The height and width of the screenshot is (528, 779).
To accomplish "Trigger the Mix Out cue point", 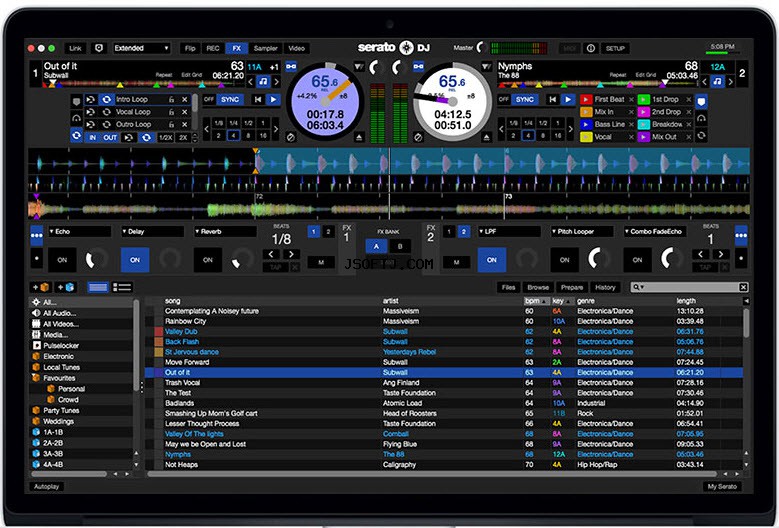I will (643, 137).
